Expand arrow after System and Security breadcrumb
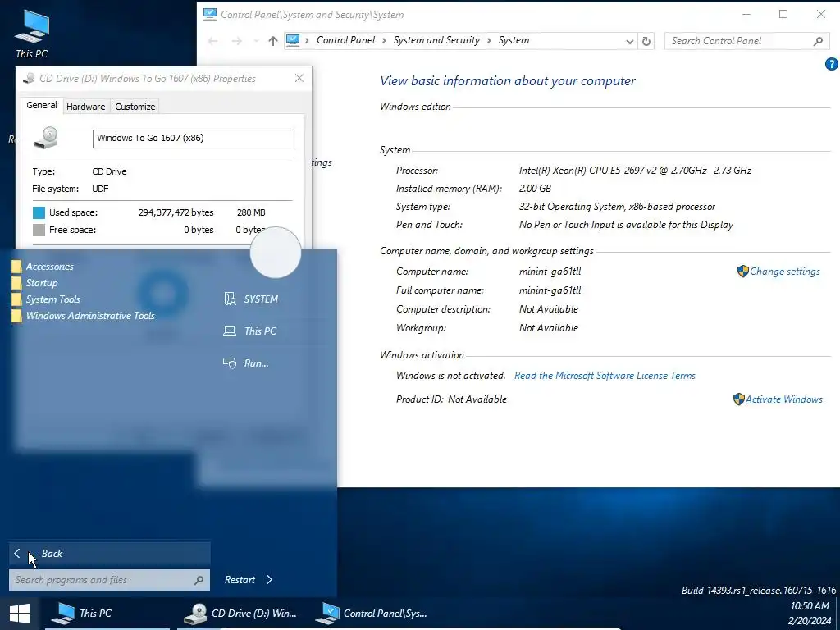840x630 pixels. [489, 41]
